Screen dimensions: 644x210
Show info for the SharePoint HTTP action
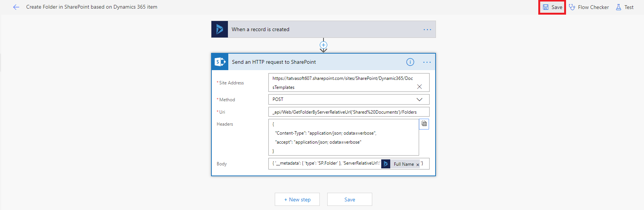[x=410, y=62]
